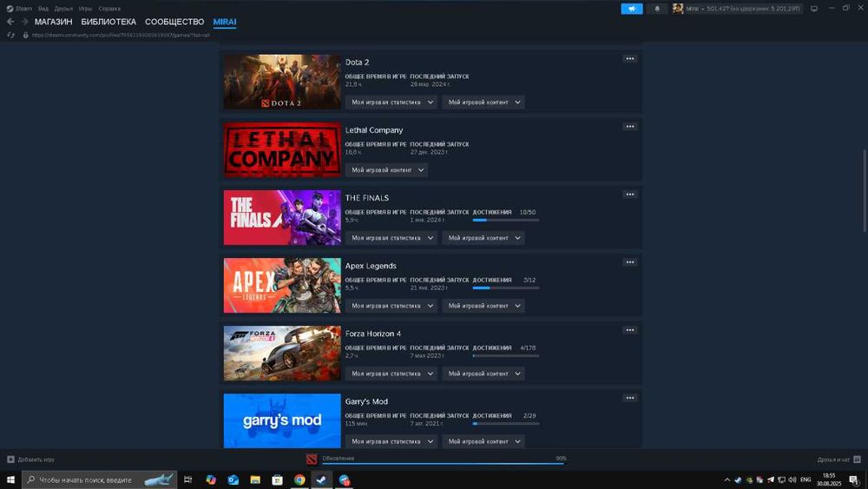868x489 pixels.
Task: Open the account name and wallet dropdown
Action: [x=743, y=9]
